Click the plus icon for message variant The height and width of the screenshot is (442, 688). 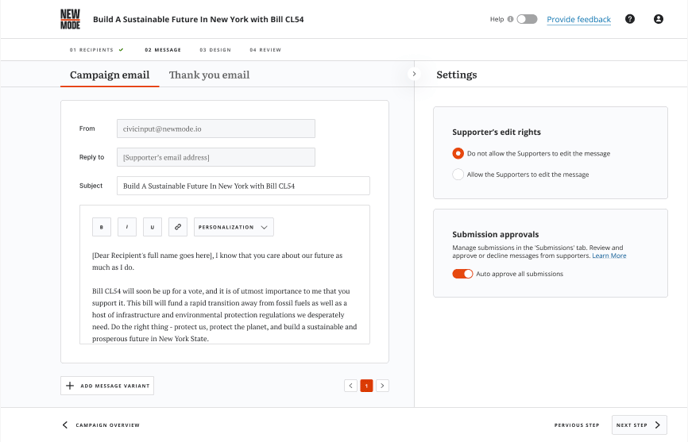(x=70, y=386)
